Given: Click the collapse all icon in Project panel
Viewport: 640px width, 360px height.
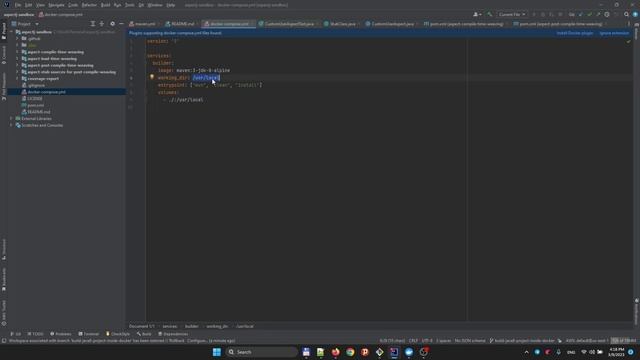Looking at the screenshot, I should tap(102, 24).
